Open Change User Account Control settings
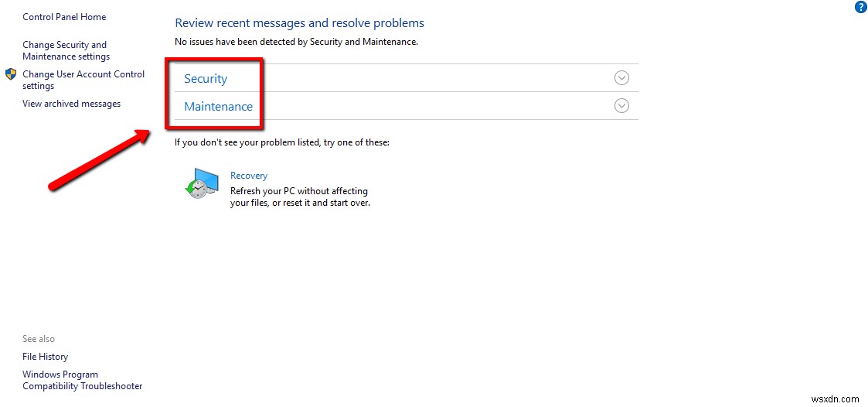Screen dimensions: 868x407 [83, 80]
